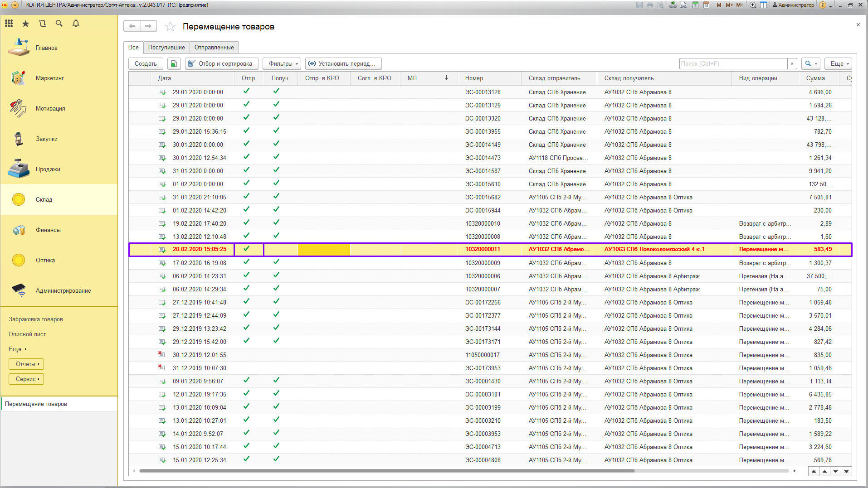Click into the Поиск (Ctrl+F) search field
Image resolution: width=868 pixels, height=488 pixels.
pyautogui.click(x=733, y=64)
